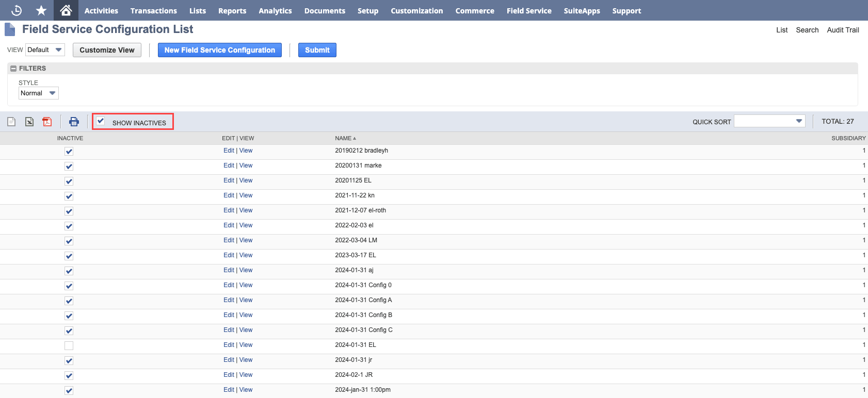Open the Shortcuts star icon
The image size is (868, 398).
(41, 10)
